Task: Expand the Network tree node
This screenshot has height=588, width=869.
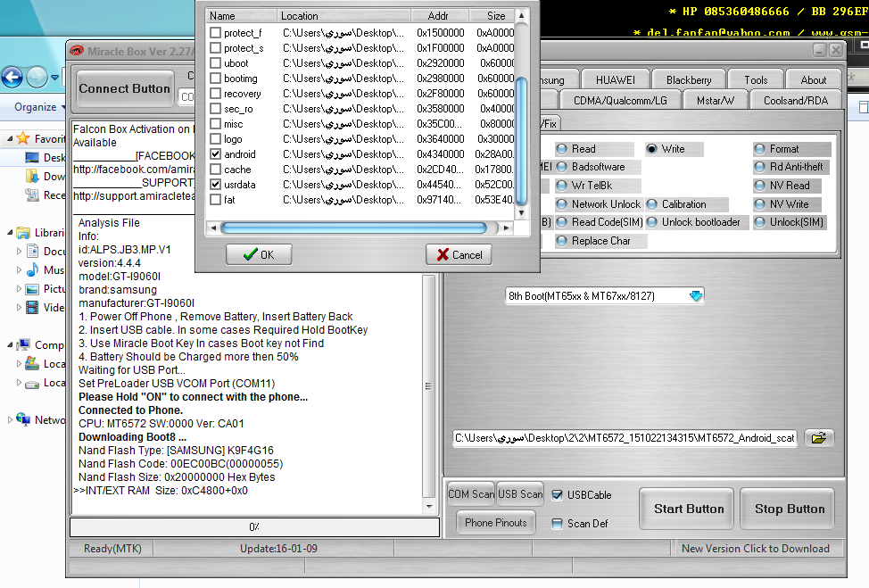Action: pyautogui.click(x=10, y=419)
